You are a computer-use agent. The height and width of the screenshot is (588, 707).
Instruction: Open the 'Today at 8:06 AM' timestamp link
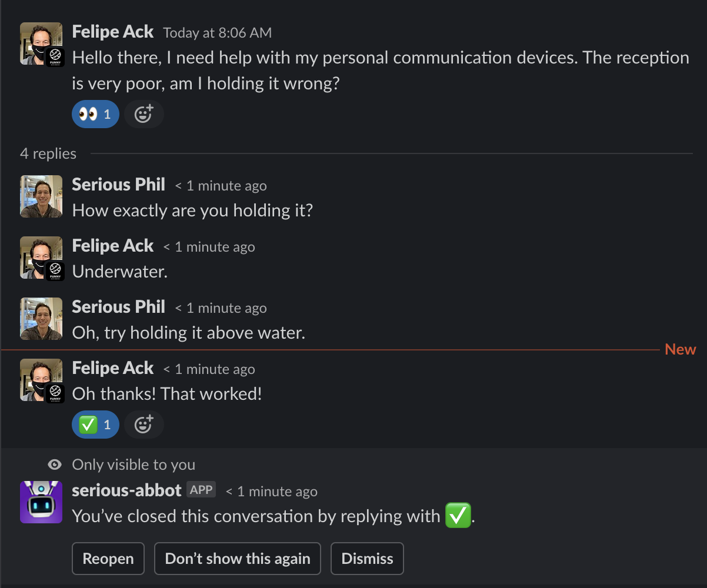(219, 32)
